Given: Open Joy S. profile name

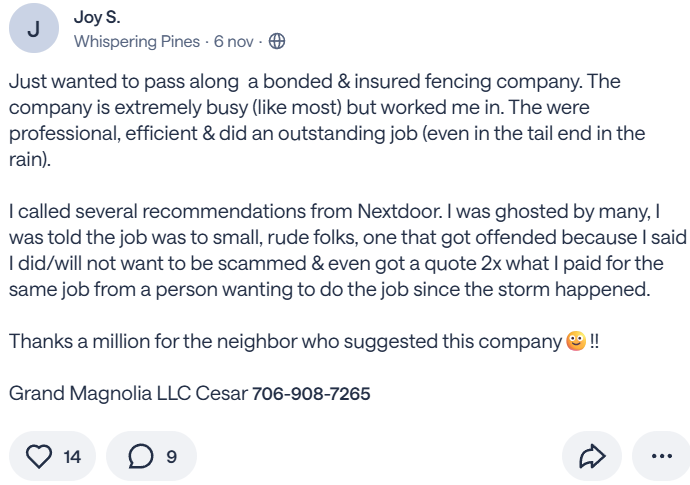Looking at the screenshot, I should (95, 18).
